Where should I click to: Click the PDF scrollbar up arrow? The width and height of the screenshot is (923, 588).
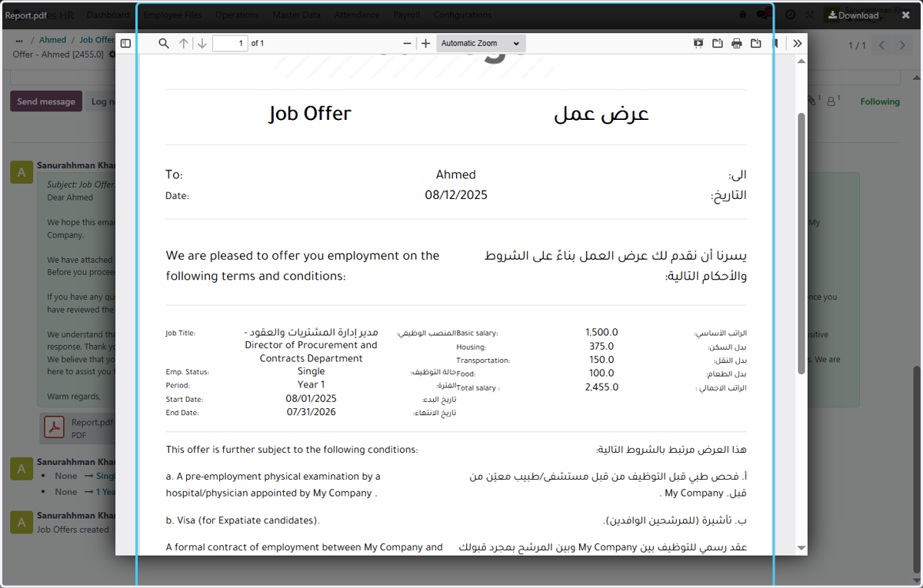click(x=801, y=61)
